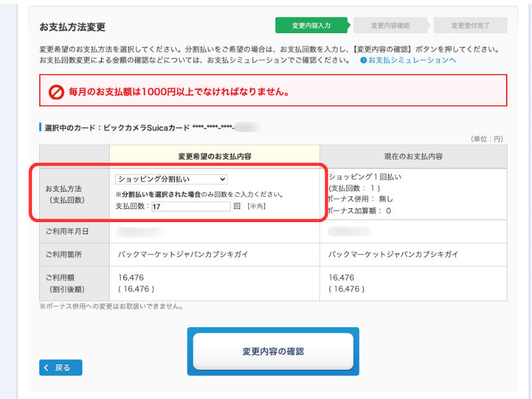Click the ショッピング1回払い text in current column
The image size is (532, 399).
(365, 177)
